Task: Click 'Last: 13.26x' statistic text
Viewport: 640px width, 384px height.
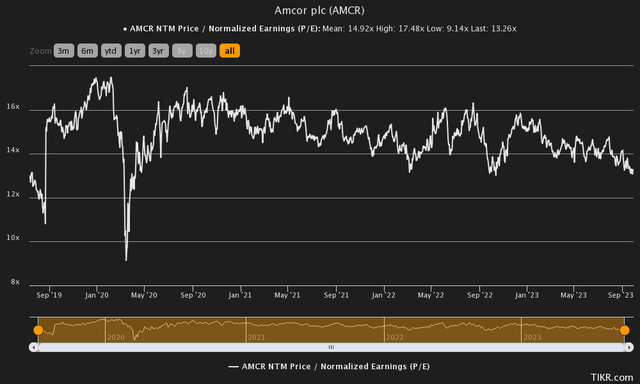Action: tap(493, 29)
